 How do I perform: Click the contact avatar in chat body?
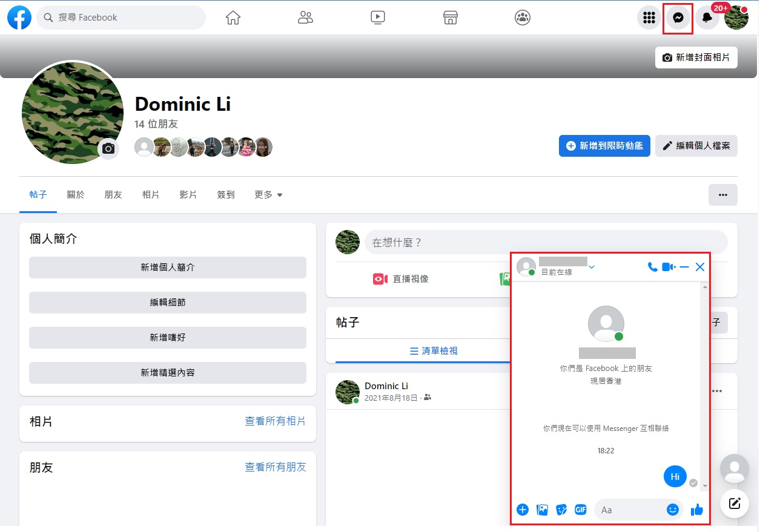coord(606,324)
